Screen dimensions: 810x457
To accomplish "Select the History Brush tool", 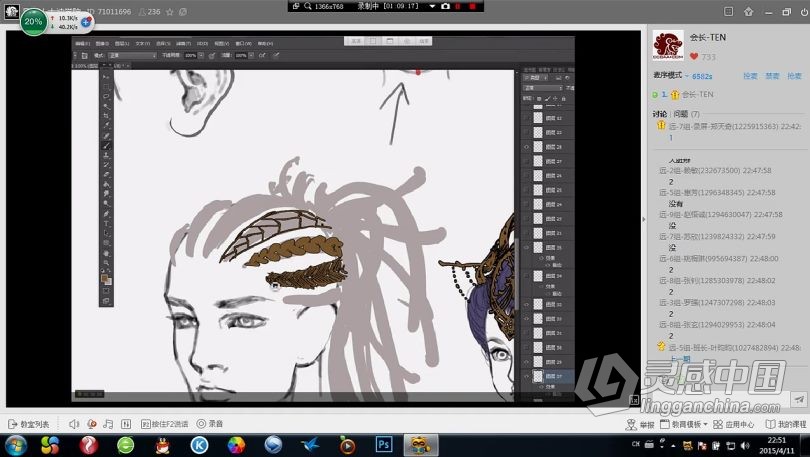I will (x=106, y=166).
